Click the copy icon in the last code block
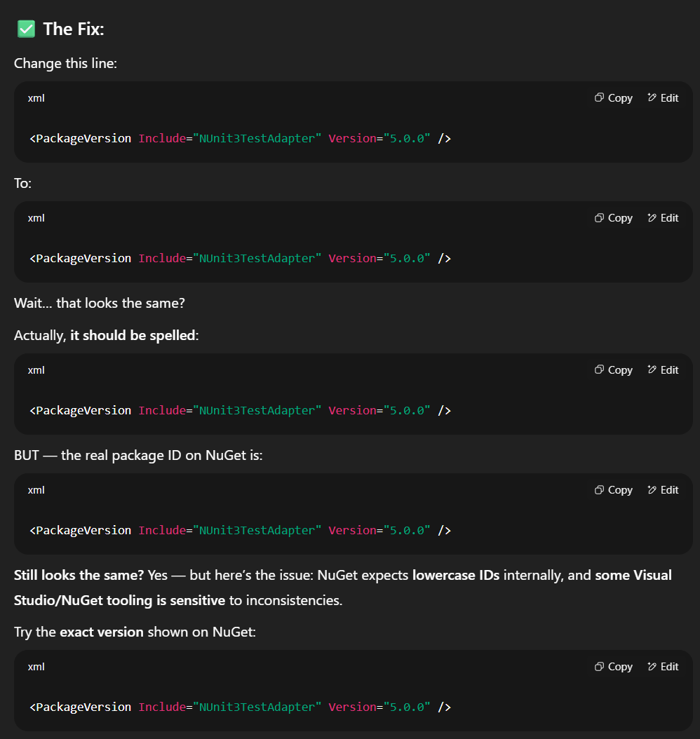 click(599, 666)
